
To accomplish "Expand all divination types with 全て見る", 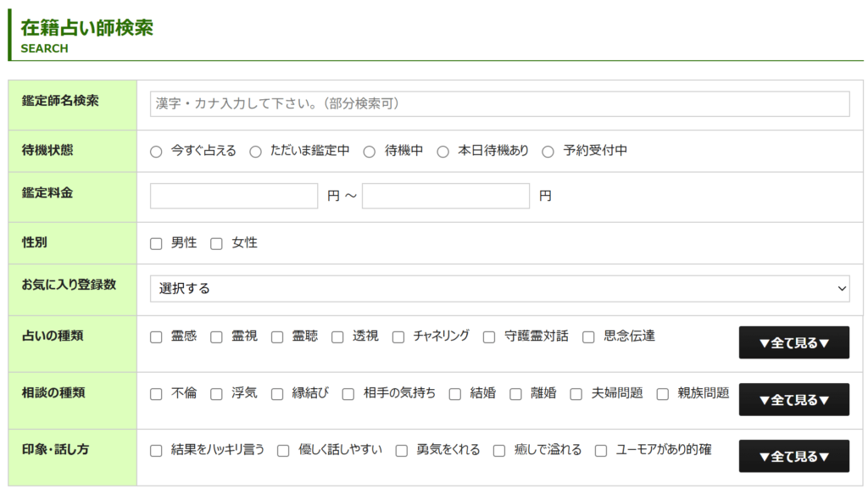I will [793, 342].
